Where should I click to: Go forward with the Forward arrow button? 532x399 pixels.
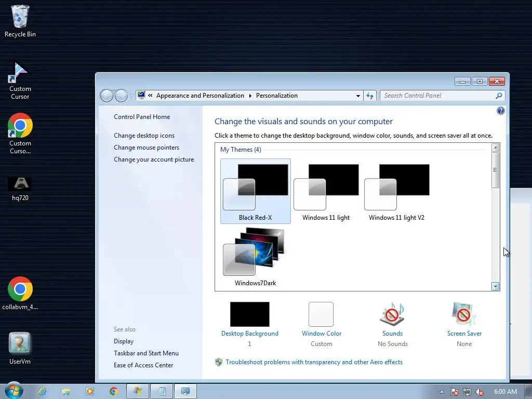point(121,96)
